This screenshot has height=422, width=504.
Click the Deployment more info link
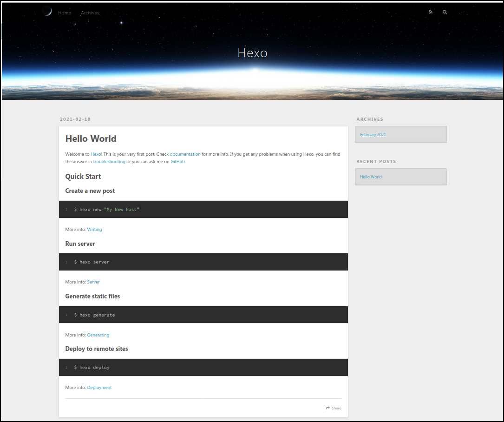[x=99, y=388]
